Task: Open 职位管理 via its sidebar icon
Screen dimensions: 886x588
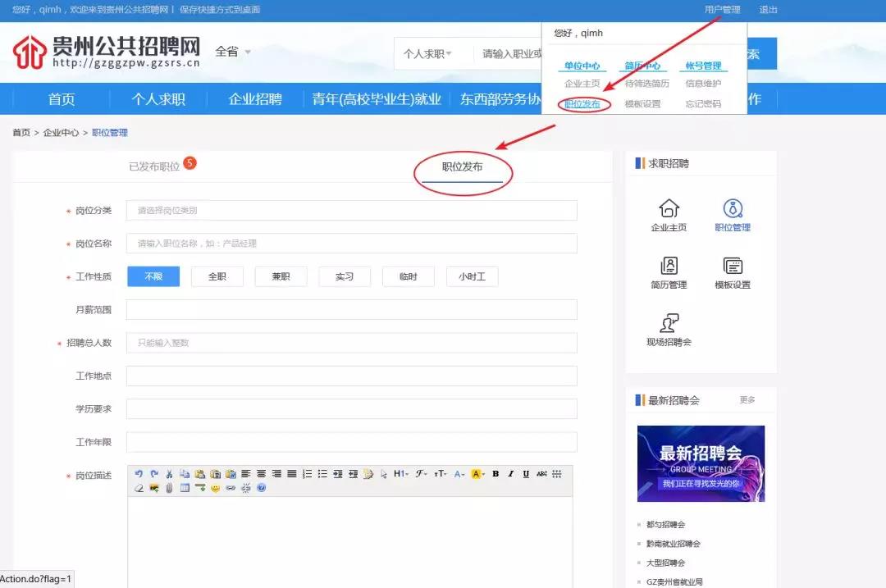Action: click(732, 212)
